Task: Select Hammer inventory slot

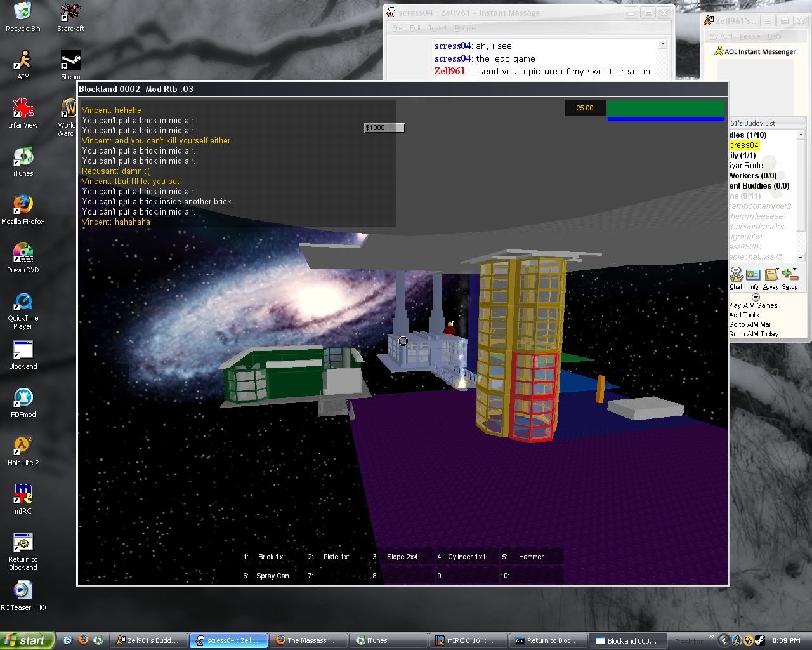Action: (531, 557)
